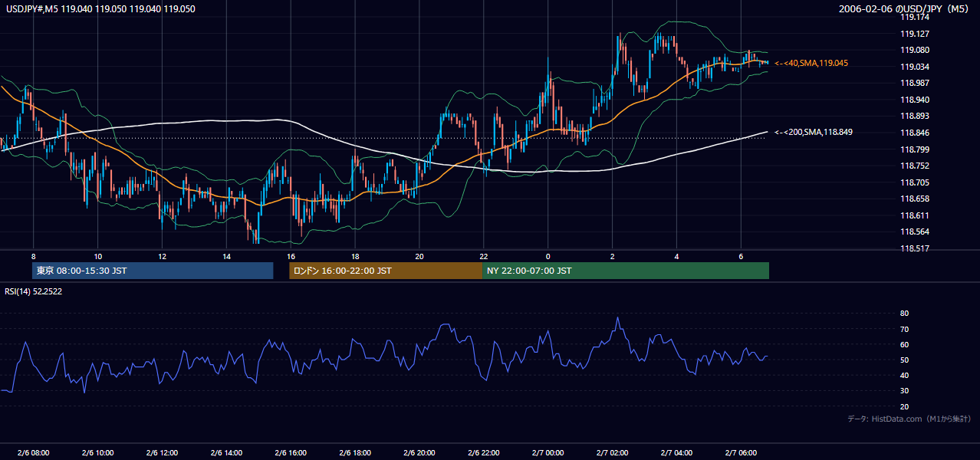Click hour label 0 under the price chart
This screenshot has height=460, width=980.
(x=548, y=256)
